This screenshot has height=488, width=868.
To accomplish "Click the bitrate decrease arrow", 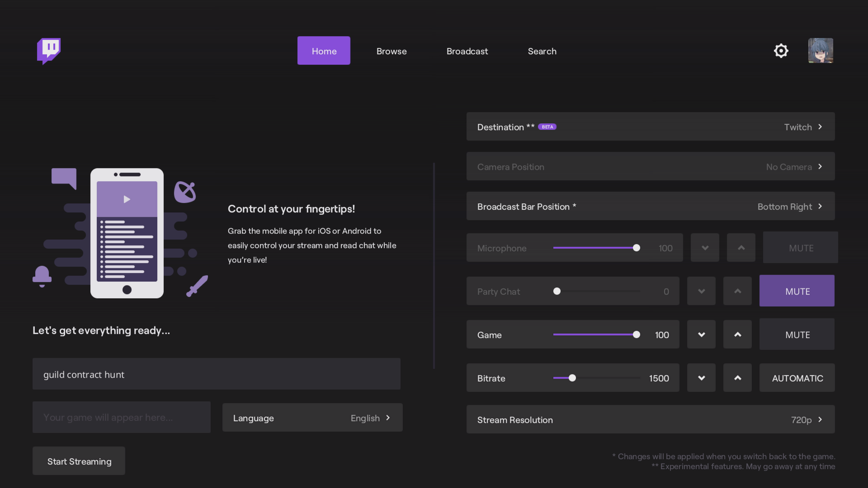I will [702, 377].
